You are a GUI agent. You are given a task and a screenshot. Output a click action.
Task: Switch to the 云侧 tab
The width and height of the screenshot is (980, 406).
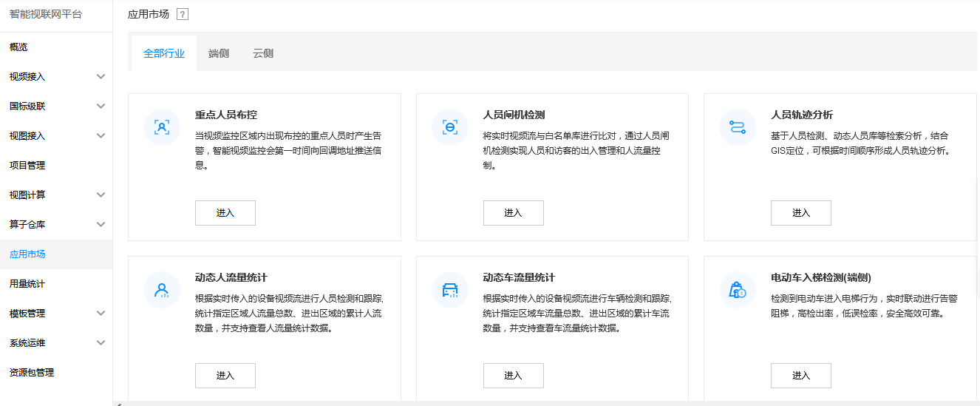coord(263,53)
